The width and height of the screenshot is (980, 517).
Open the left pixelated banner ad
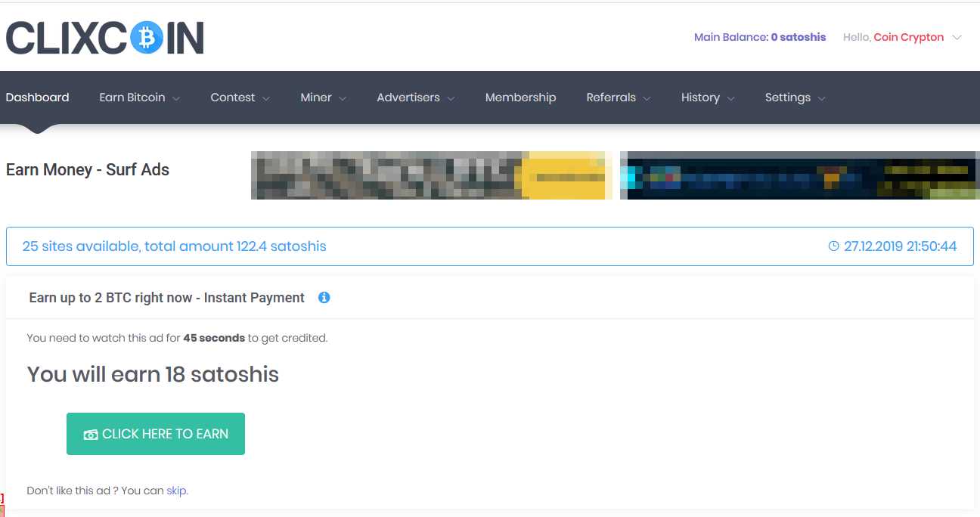431,175
